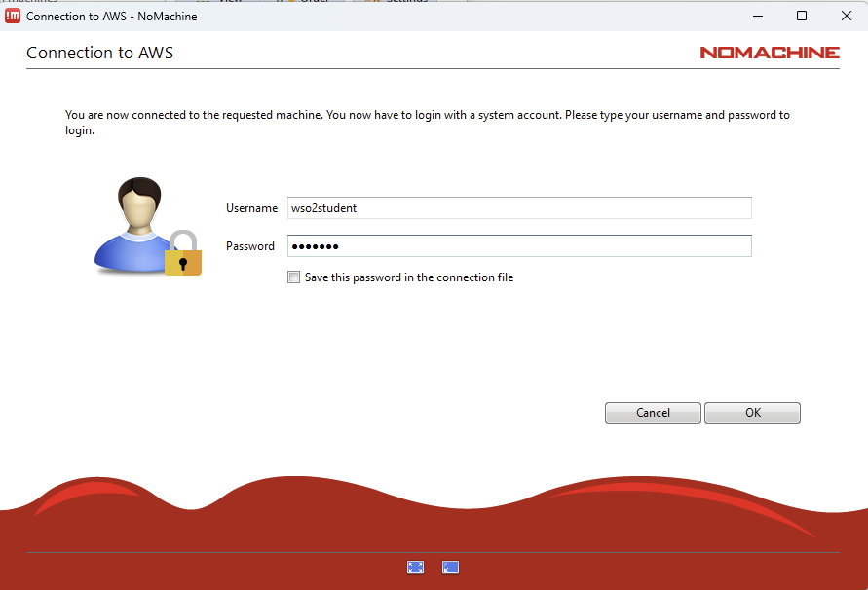Click inside the Password input field

click(517, 246)
